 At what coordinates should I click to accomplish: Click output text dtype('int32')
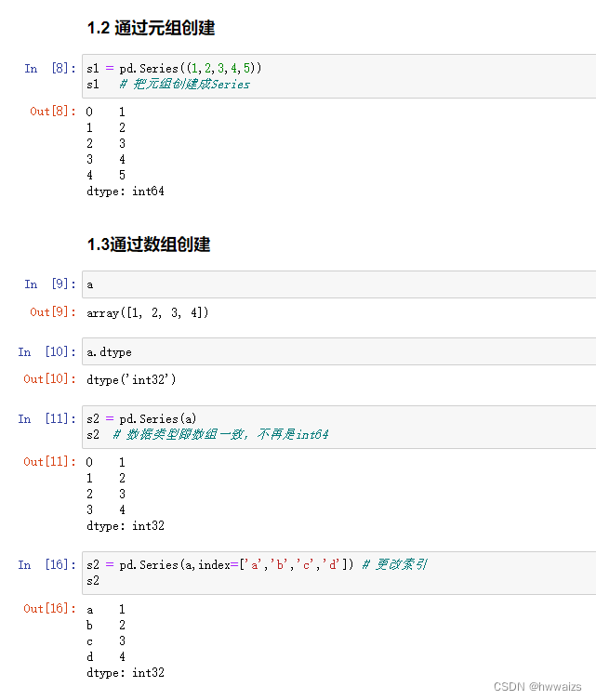click(x=131, y=379)
